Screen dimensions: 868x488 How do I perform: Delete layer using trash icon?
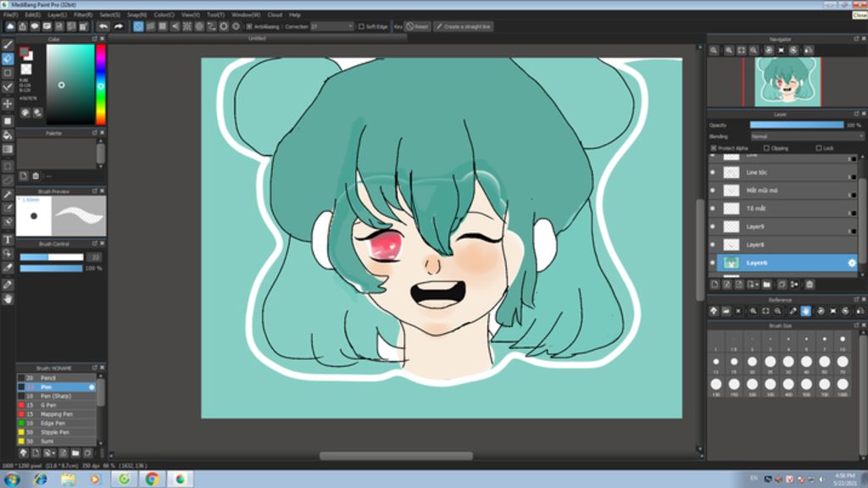[810, 285]
